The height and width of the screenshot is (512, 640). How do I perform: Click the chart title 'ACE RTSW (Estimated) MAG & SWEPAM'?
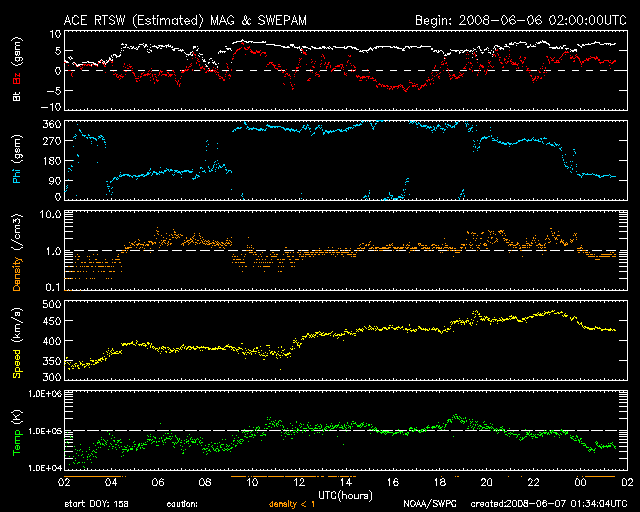[185, 20]
